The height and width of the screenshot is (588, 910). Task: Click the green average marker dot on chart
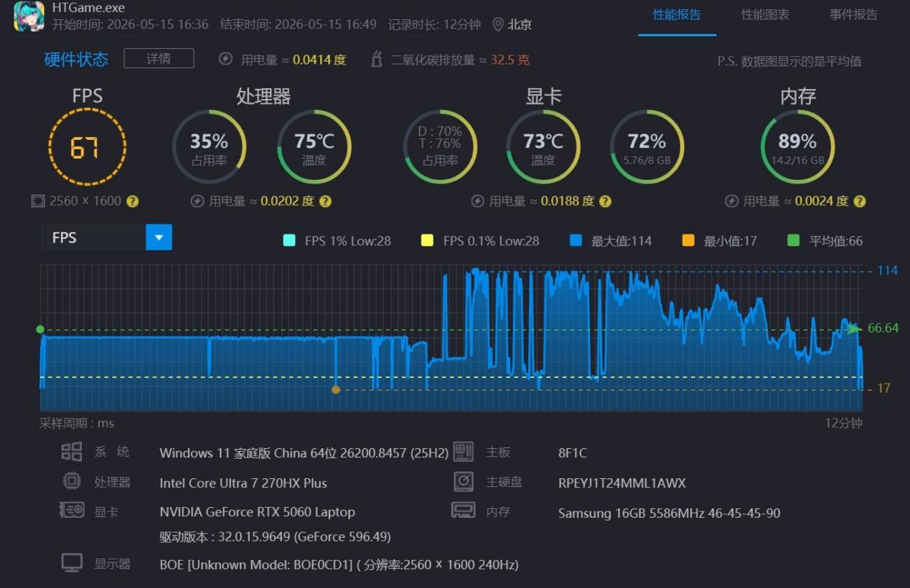point(40,330)
